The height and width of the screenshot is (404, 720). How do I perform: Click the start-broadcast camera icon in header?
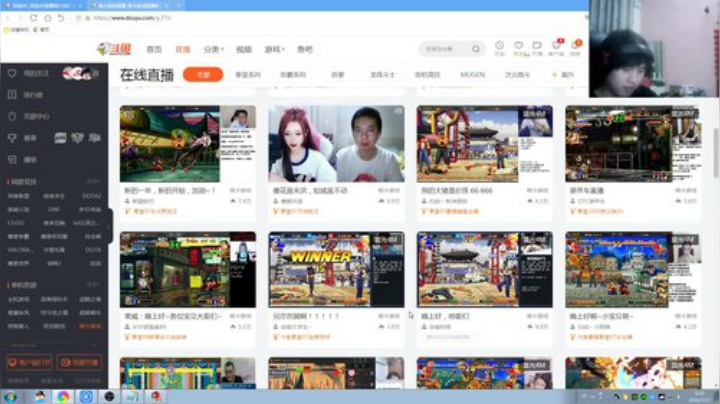pos(537,47)
